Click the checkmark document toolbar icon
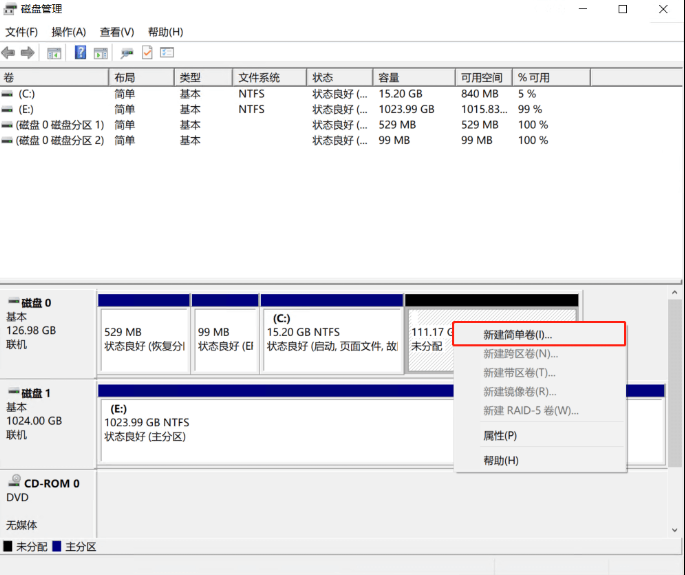This screenshot has width=685, height=575. click(147, 53)
